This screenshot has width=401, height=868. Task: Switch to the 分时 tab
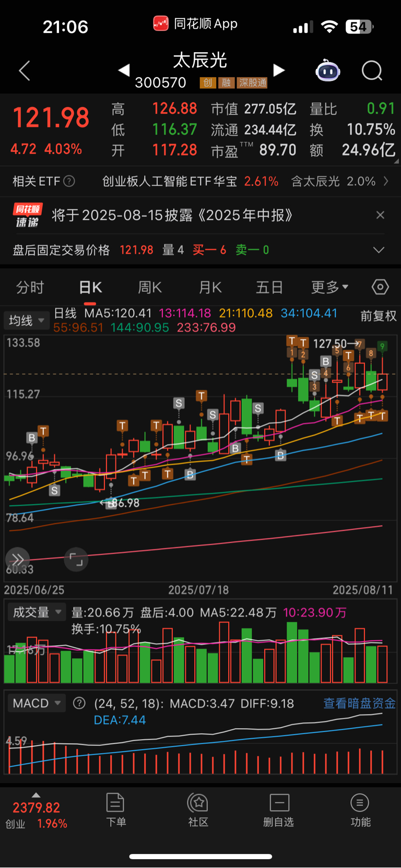(x=30, y=287)
